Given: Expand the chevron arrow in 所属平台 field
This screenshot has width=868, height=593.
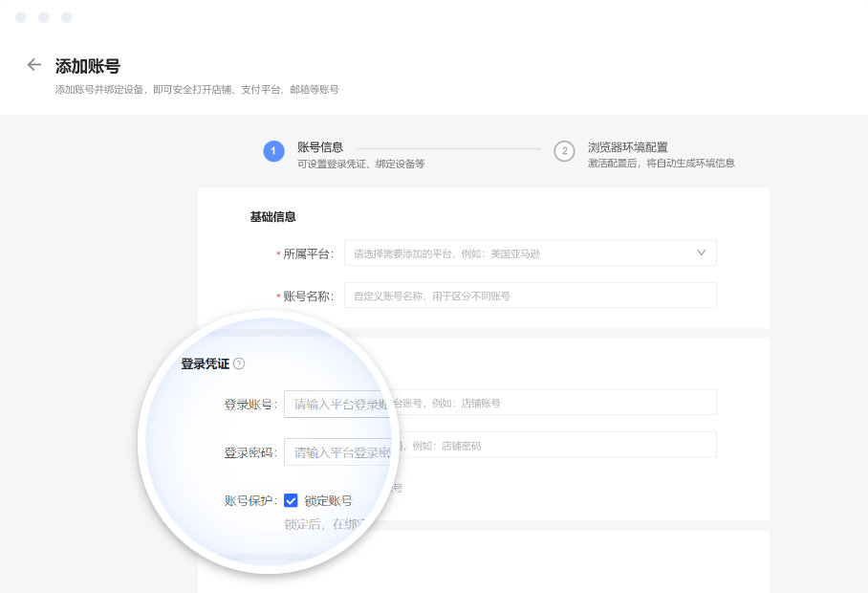Looking at the screenshot, I should click(702, 253).
